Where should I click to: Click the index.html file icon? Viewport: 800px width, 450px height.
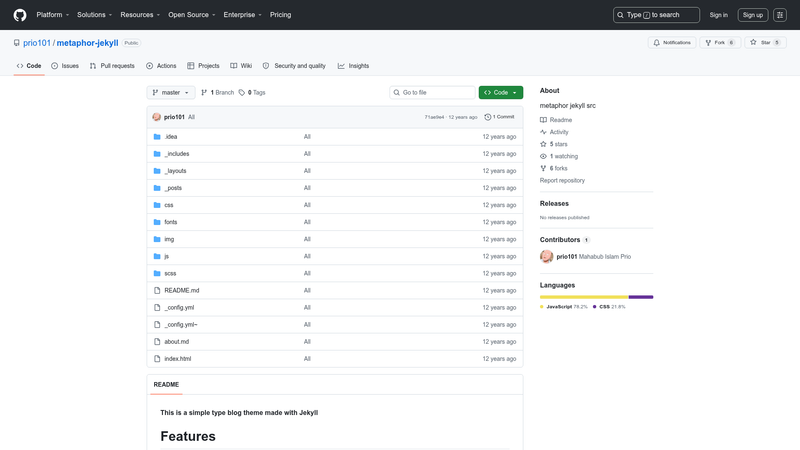point(157,359)
